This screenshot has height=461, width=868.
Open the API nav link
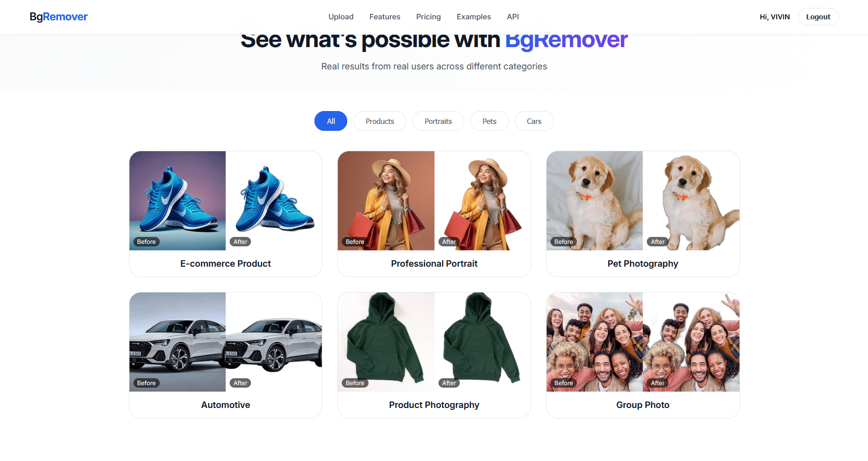513,17
